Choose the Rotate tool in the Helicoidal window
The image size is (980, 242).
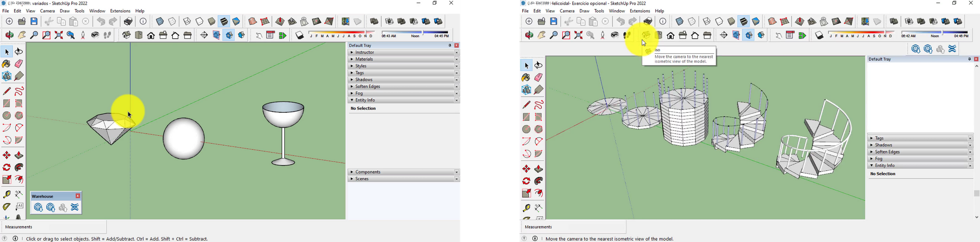(526, 181)
